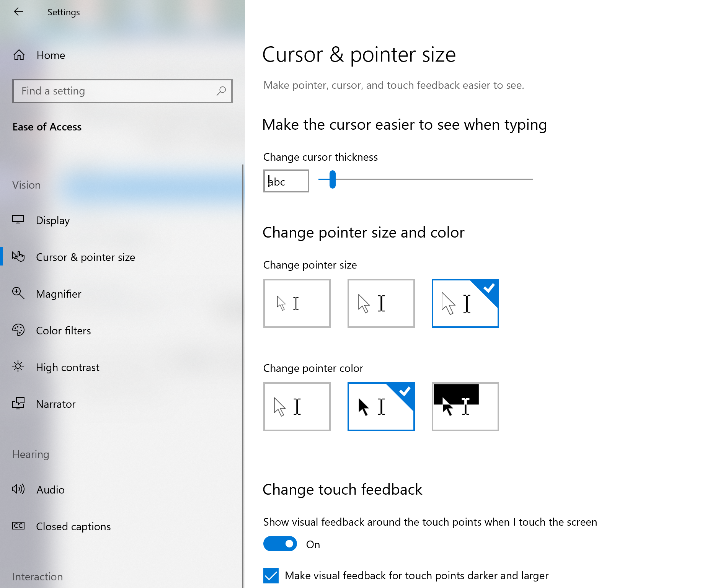
Task: Click the abc cursor preview box
Action: tap(286, 181)
